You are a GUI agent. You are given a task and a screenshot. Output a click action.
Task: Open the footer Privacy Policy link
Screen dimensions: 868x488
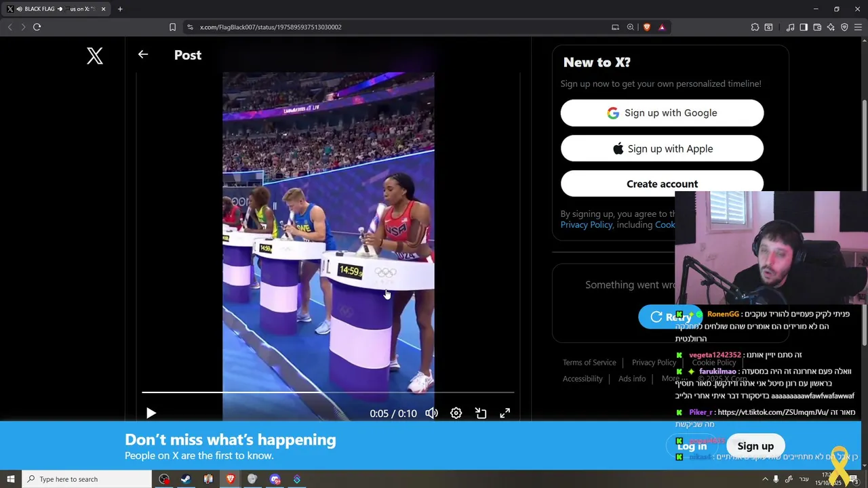(654, 363)
